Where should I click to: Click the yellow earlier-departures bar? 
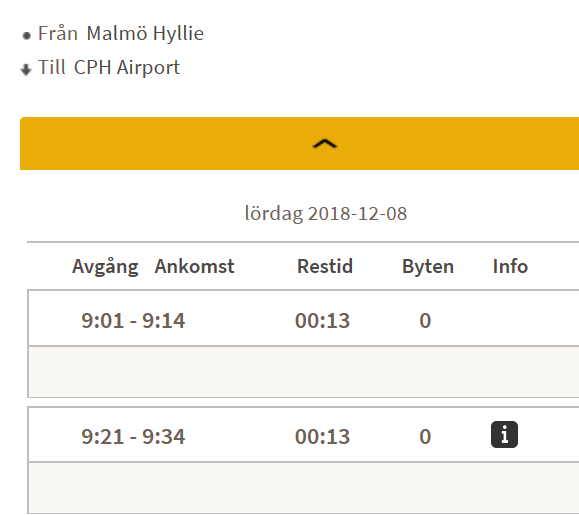299,144
